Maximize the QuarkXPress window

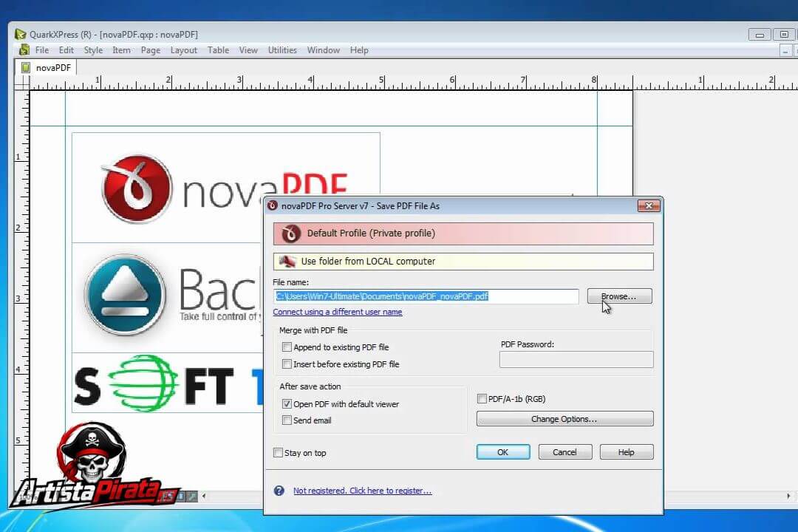click(784, 35)
